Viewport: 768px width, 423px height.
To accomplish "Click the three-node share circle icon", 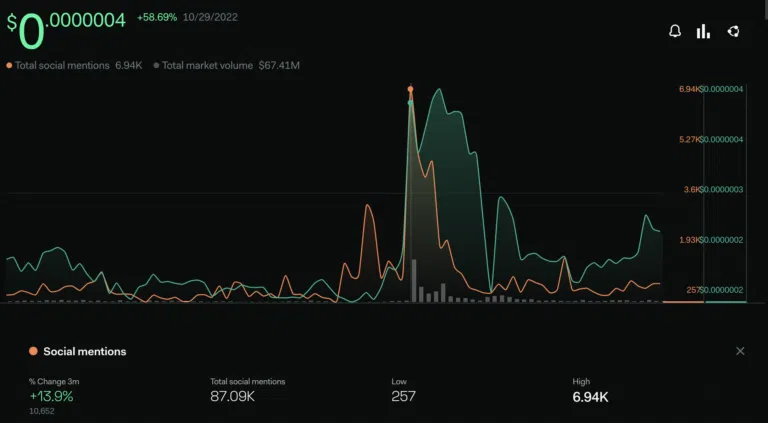I will coord(733,32).
